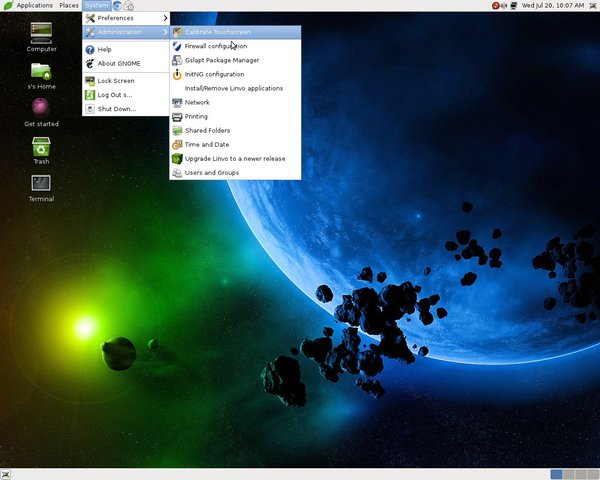Open the Computer desktop icon
The width and height of the screenshot is (600, 480).
pyautogui.click(x=41, y=37)
